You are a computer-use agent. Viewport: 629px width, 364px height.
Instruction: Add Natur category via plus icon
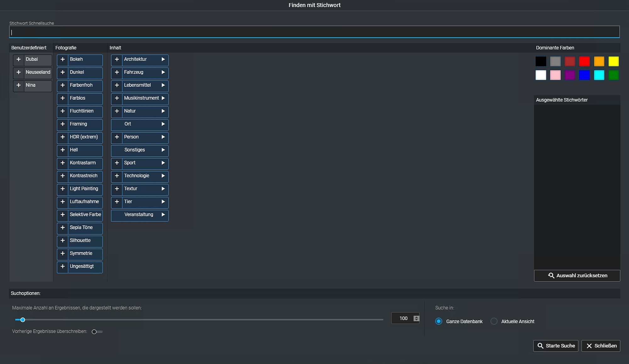(117, 111)
